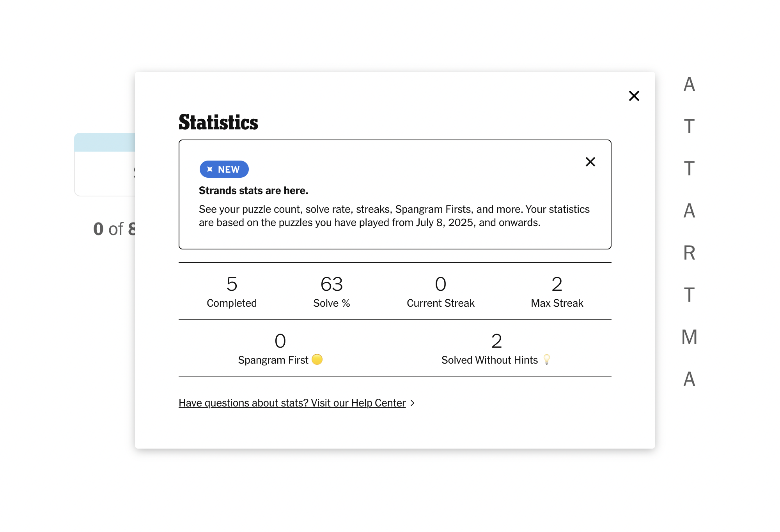Select the letter R in the puzzle
This screenshot has width=780, height=532.
(689, 253)
